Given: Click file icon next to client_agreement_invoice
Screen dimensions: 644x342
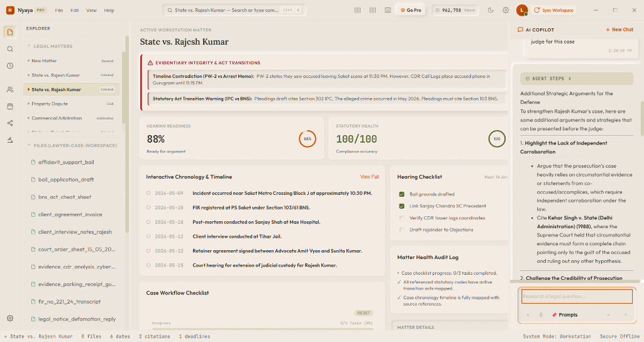Looking at the screenshot, I should (33, 214).
